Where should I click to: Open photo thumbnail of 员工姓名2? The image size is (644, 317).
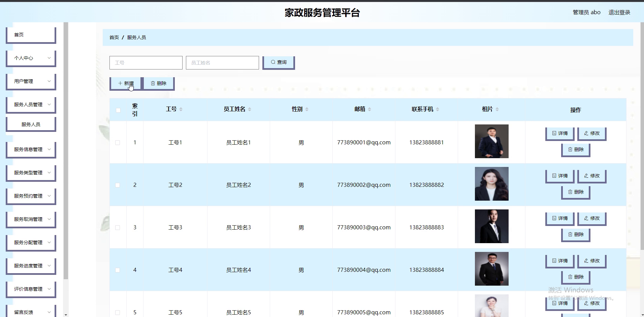click(x=491, y=184)
